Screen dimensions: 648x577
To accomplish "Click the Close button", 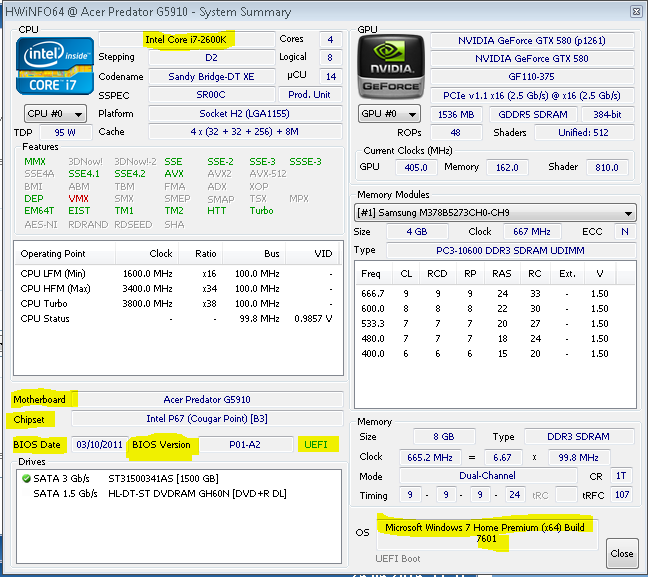I will [622, 553].
